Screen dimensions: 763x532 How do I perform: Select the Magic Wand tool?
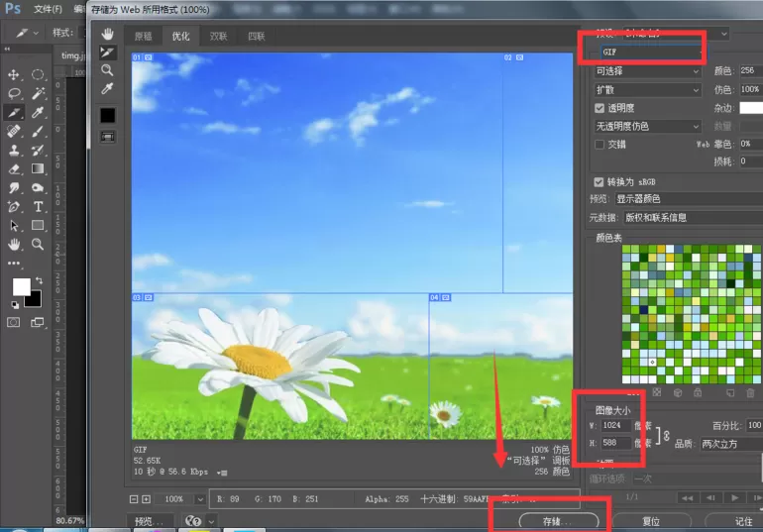click(x=38, y=93)
